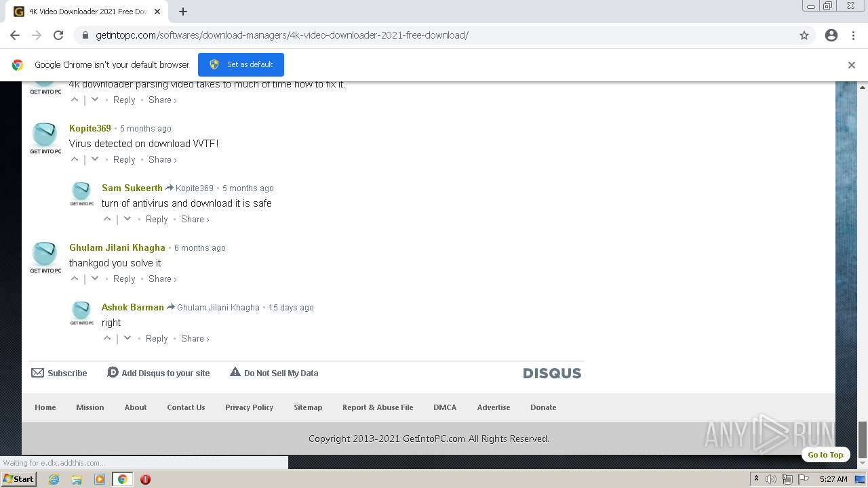Reply to the 4k downloader parsing comment

[x=124, y=100]
